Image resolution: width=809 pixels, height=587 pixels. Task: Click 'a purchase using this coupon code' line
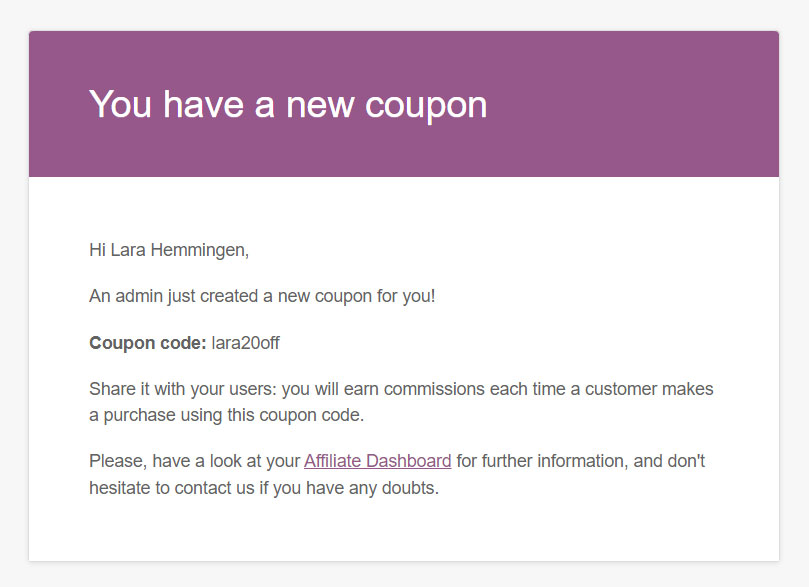click(x=226, y=415)
